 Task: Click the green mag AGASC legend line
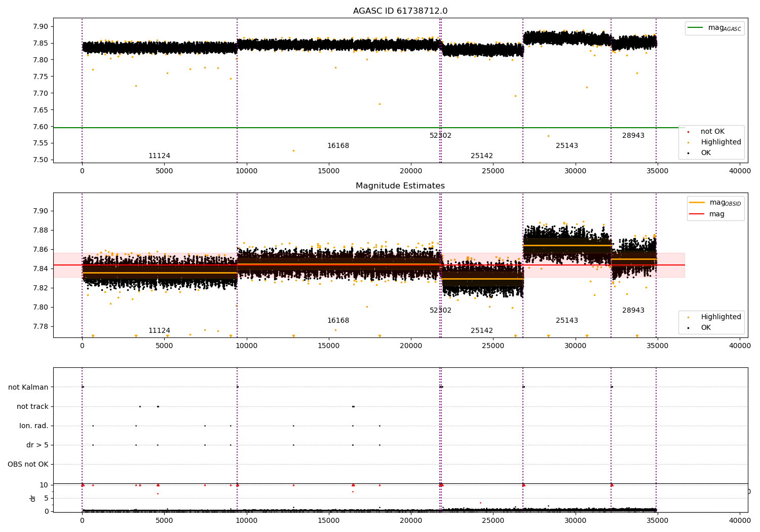pos(696,28)
